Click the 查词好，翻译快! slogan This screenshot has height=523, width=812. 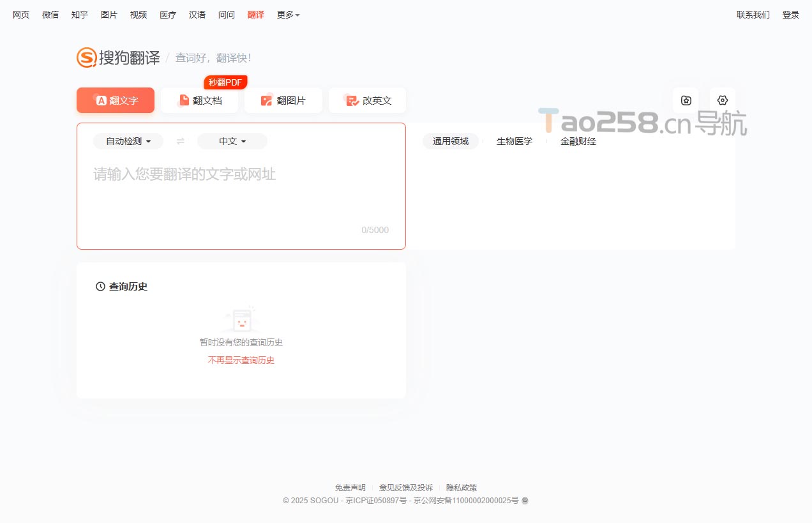tap(213, 58)
